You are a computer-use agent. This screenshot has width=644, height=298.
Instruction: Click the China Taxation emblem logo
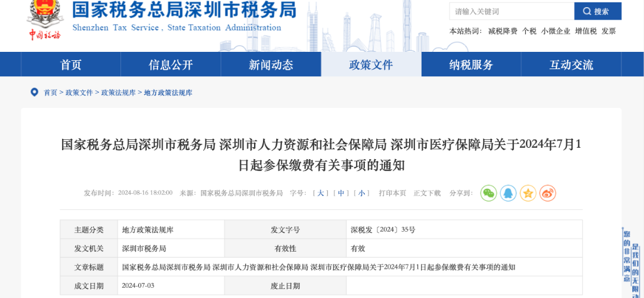[x=45, y=20]
